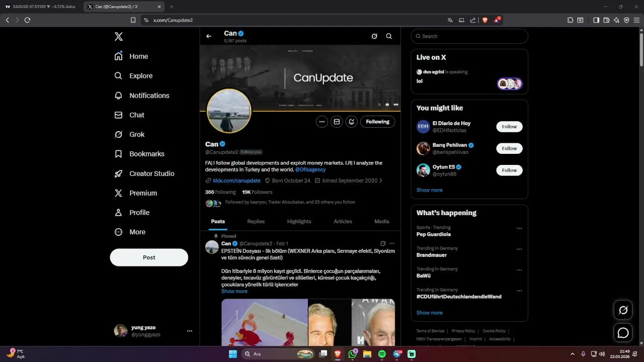644x362 pixels.
Task: Follow Oytun ES
Action: (509, 170)
